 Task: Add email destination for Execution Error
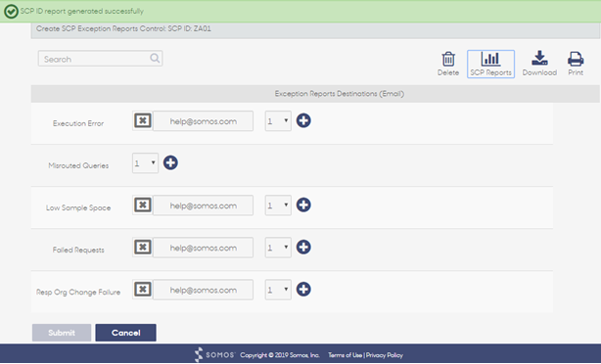[x=303, y=120]
